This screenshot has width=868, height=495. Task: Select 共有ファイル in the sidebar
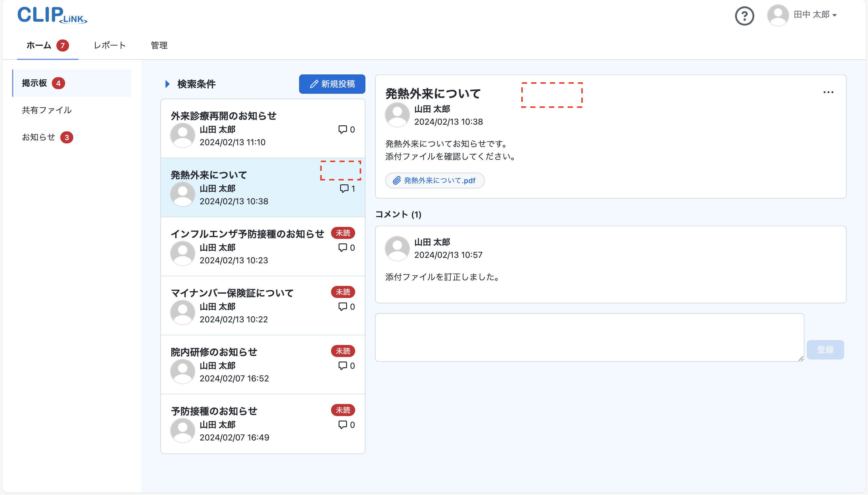click(x=47, y=110)
